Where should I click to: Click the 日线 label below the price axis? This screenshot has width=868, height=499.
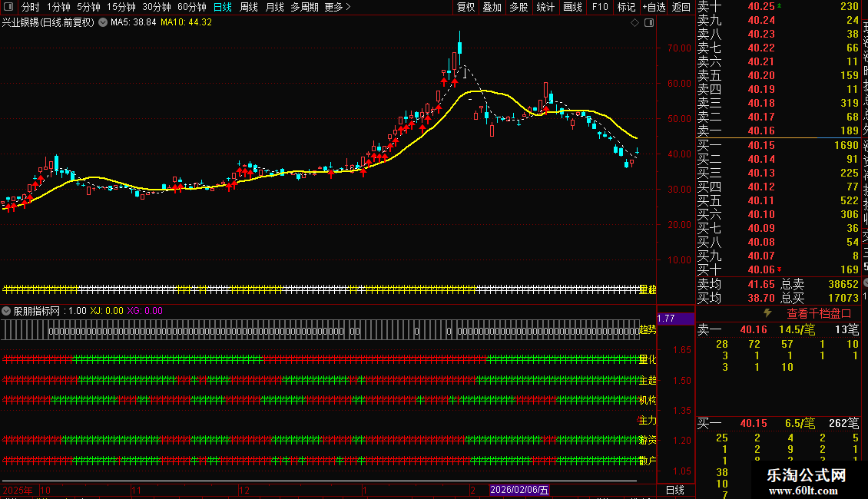point(675,490)
